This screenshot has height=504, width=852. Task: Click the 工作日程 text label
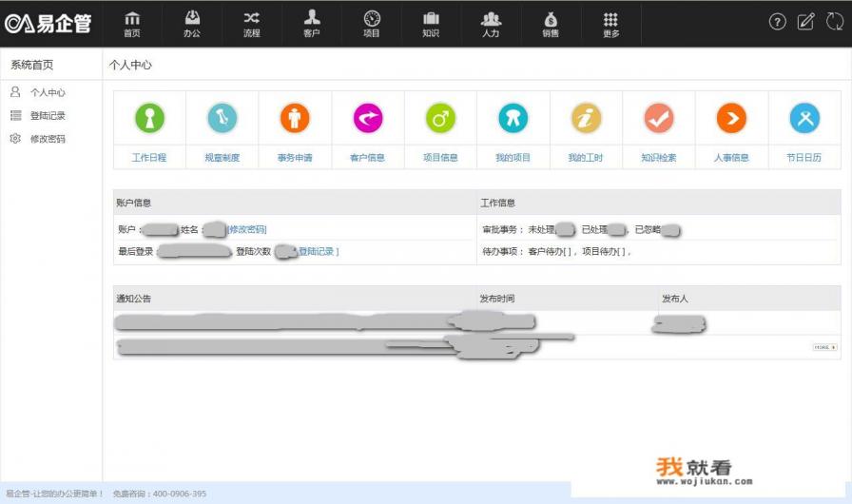(149, 158)
